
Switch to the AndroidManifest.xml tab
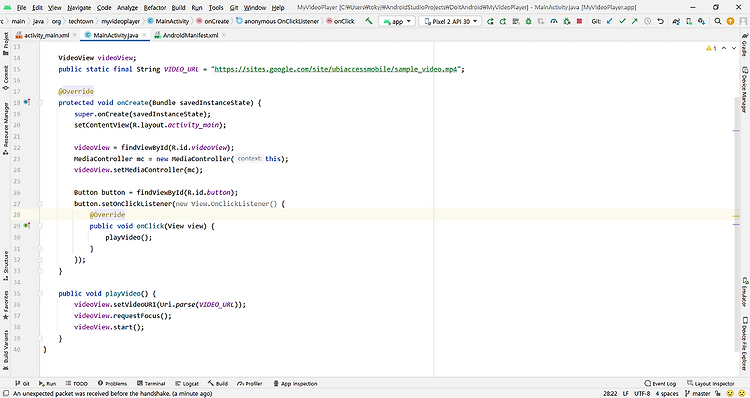[190, 35]
